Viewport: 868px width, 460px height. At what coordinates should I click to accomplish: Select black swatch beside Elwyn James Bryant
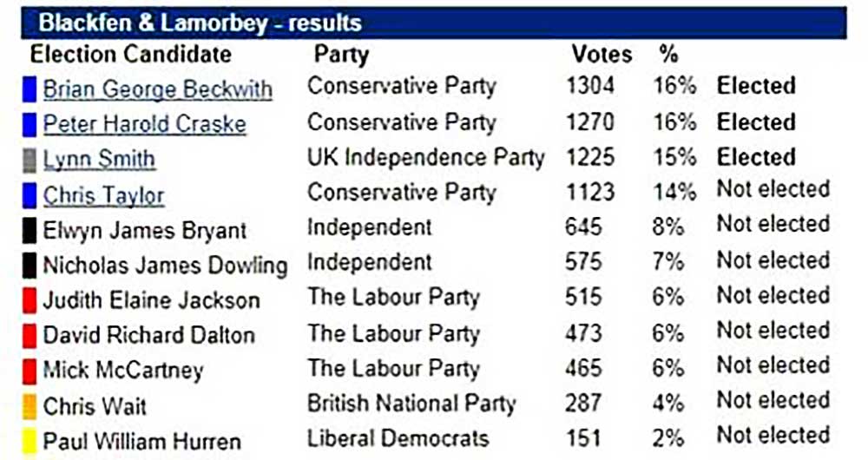pos(30,231)
